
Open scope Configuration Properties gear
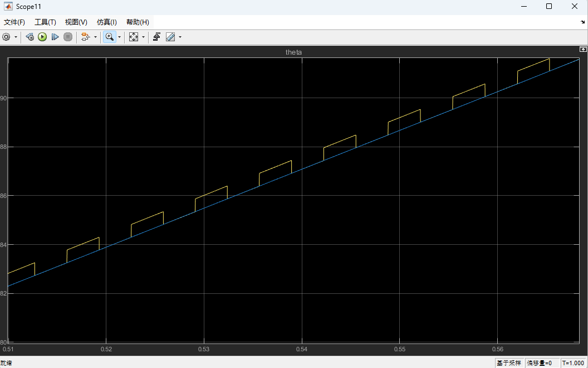click(6, 37)
